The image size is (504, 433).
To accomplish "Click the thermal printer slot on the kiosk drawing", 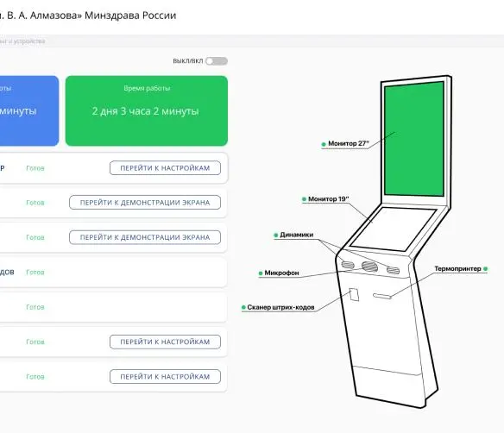I will [x=381, y=296].
